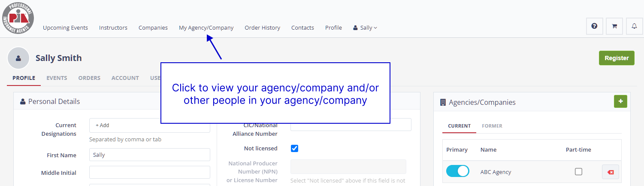Click the green plus add agency icon
Image resolution: width=644 pixels, height=186 pixels.
click(x=620, y=101)
